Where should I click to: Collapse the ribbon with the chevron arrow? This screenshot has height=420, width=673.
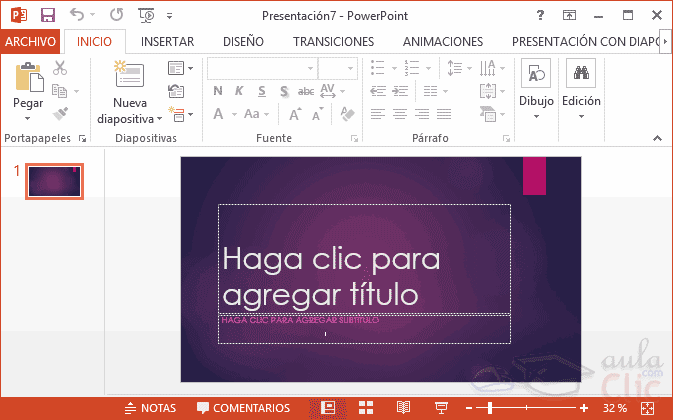click(x=658, y=138)
